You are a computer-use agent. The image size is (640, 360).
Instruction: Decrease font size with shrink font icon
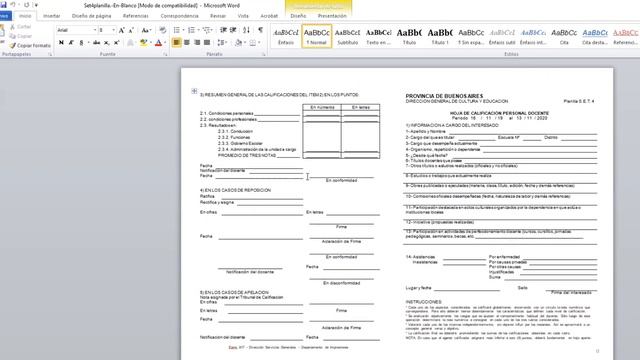pos(131,30)
